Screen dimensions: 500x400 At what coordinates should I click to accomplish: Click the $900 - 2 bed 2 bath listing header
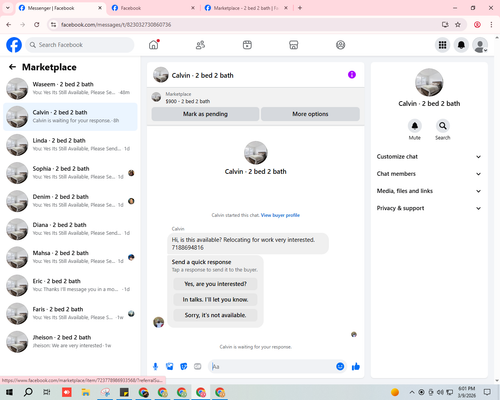(188, 101)
